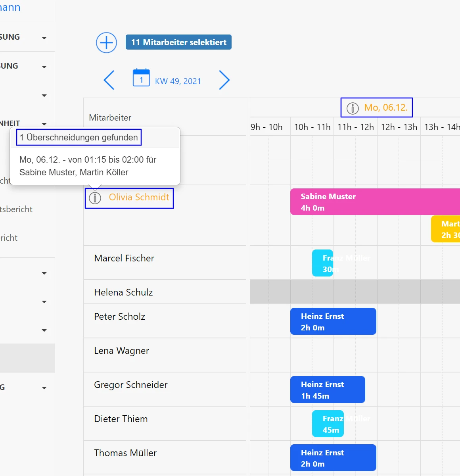The height and width of the screenshot is (476, 460).
Task: Advance to next week with right arrow
Action: pyautogui.click(x=224, y=80)
